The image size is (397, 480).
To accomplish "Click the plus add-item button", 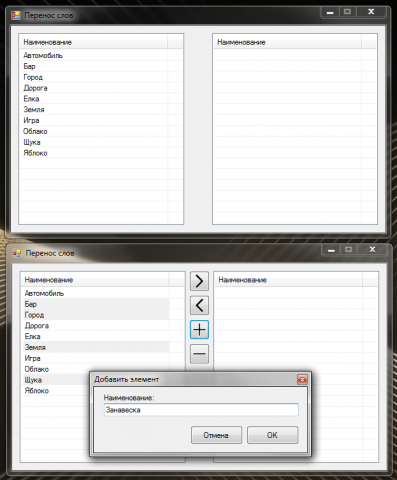I will 199,330.
